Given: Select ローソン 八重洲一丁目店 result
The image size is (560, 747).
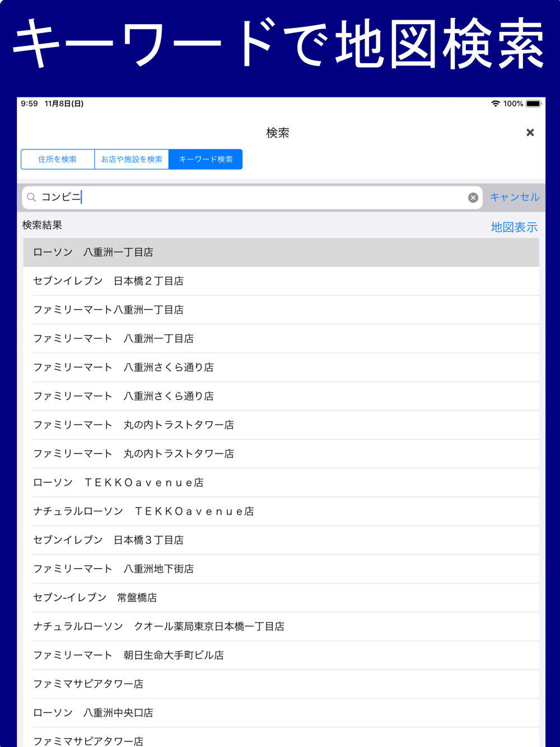Looking at the screenshot, I should (281, 253).
